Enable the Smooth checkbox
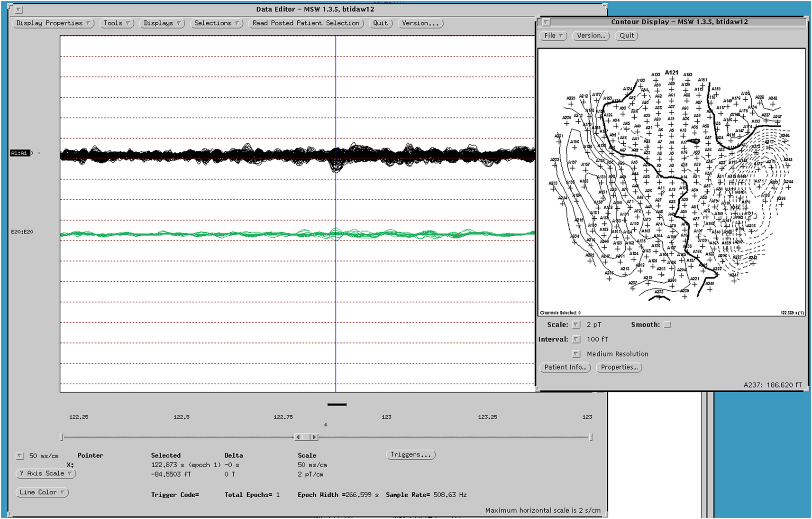 (x=667, y=325)
